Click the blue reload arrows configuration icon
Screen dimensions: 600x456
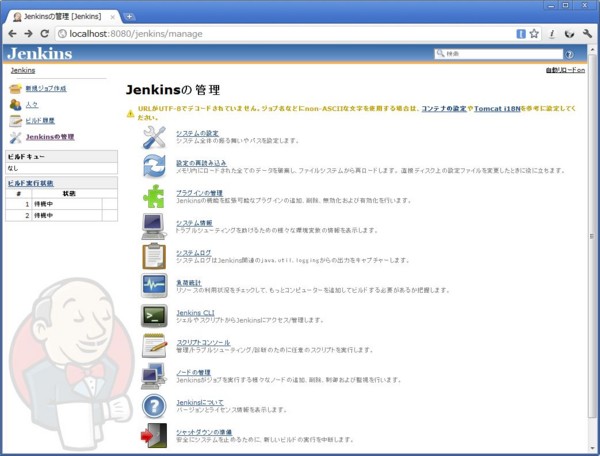tap(154, 166)
